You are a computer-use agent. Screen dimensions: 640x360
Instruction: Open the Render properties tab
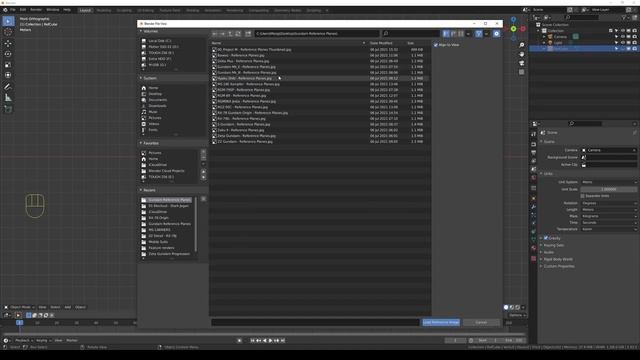pos(533,144)
